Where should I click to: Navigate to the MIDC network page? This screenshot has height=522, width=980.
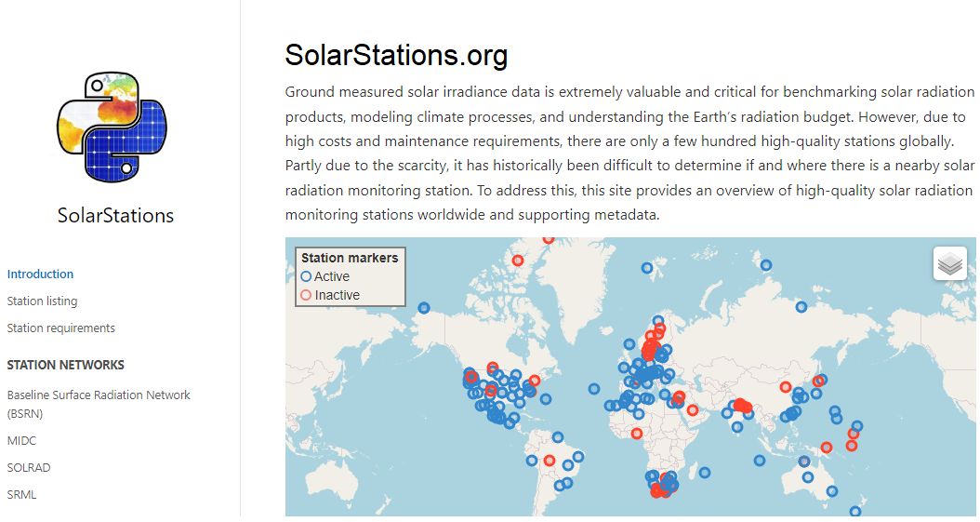[x=21, y=440]
